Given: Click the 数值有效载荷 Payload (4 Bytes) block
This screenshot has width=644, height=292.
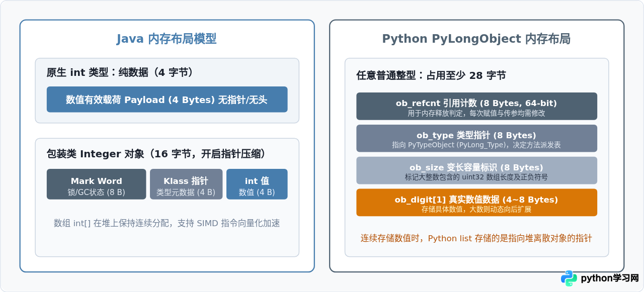Looking at the screenshot, I should point(167,100).
